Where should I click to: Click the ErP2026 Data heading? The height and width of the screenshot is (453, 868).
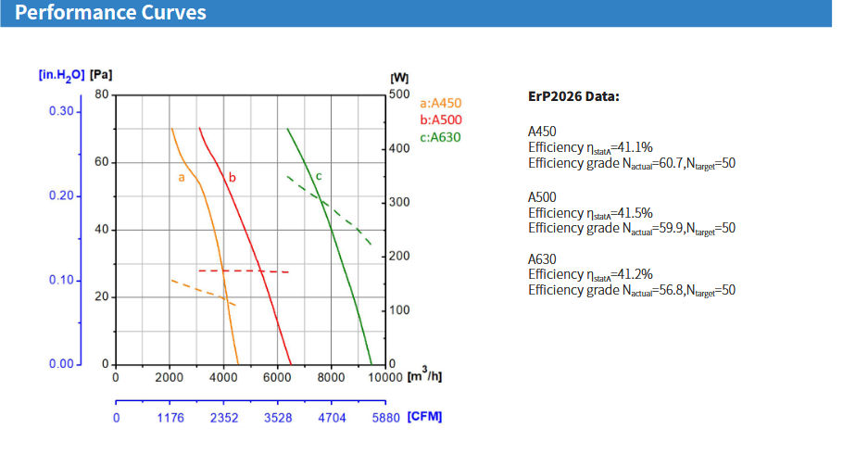click(573, 97)
